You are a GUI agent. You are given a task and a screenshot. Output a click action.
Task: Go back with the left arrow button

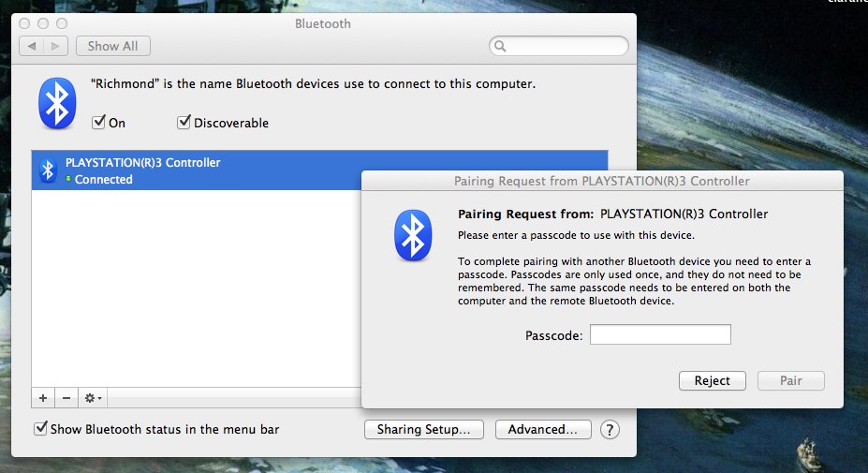tap(32, 46)
